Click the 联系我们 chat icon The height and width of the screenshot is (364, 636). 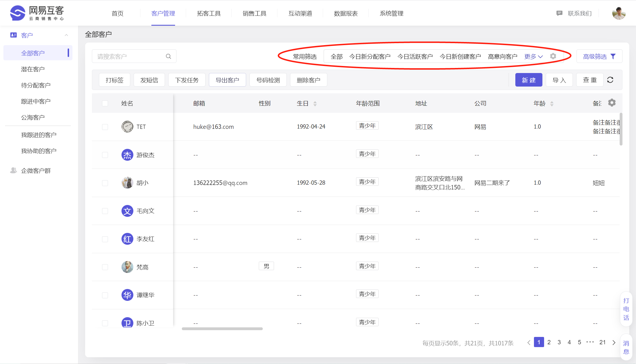coord(559,13)
